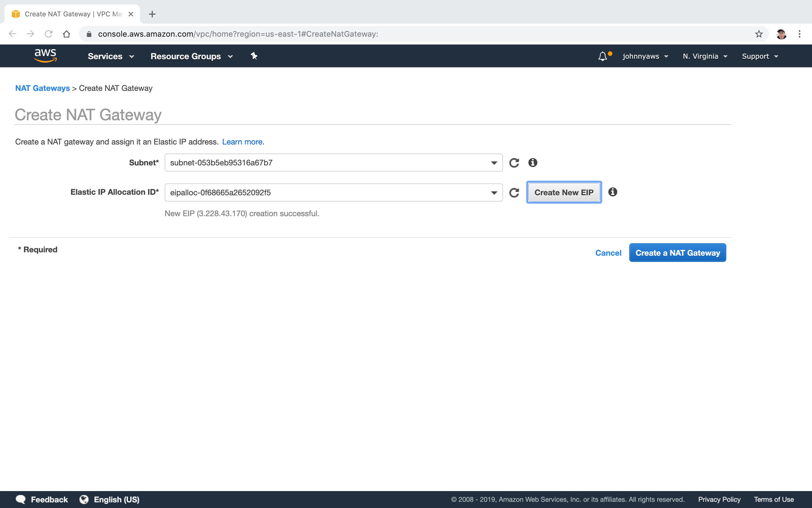This screenshot has width=812, height=508.
Task: Open a new browser tab
Action: coord(152,14)
